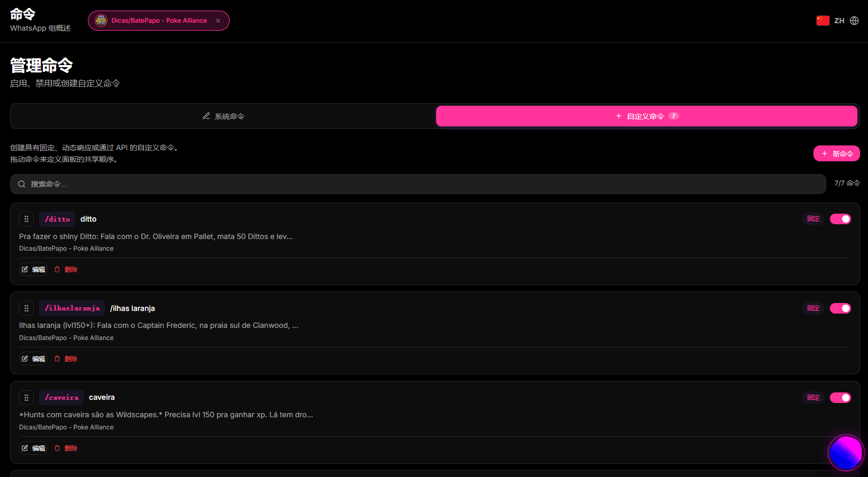
Task: Disable the /ditto command toggle
Action: (x=840, y=219)
